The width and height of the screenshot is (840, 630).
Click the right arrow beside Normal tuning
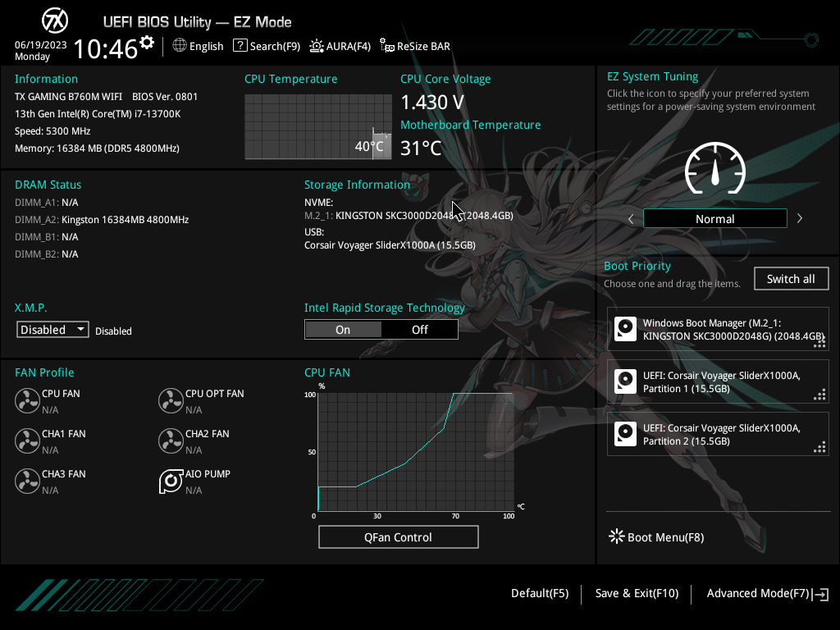click(800, 219)
